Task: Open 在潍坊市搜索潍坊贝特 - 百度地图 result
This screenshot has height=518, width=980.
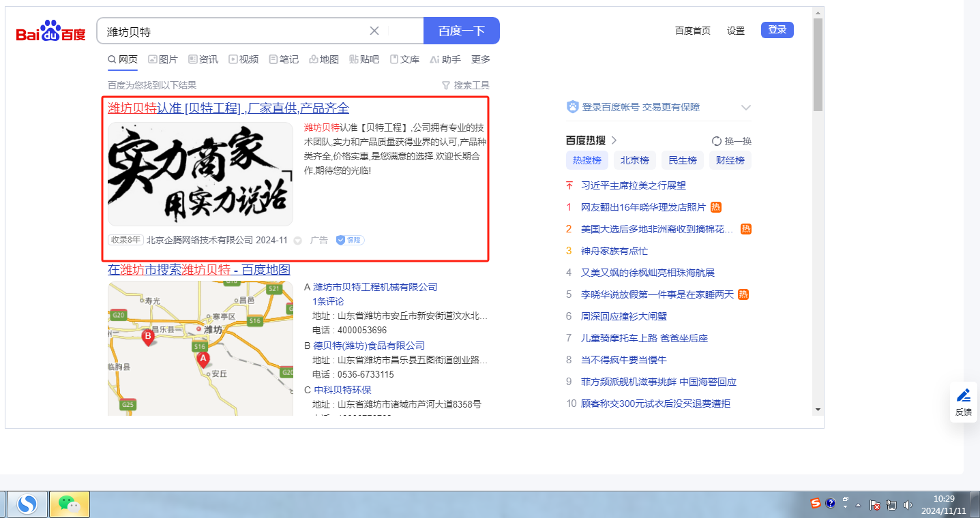Action: (199, 269)
